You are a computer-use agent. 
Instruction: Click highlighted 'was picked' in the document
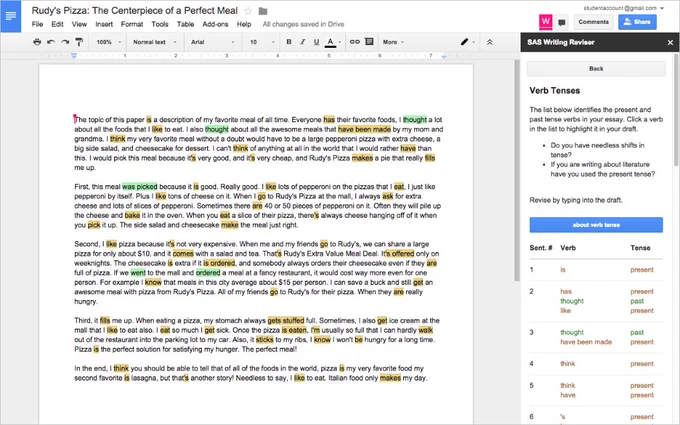pyautogui.click(x=140, y=187)
